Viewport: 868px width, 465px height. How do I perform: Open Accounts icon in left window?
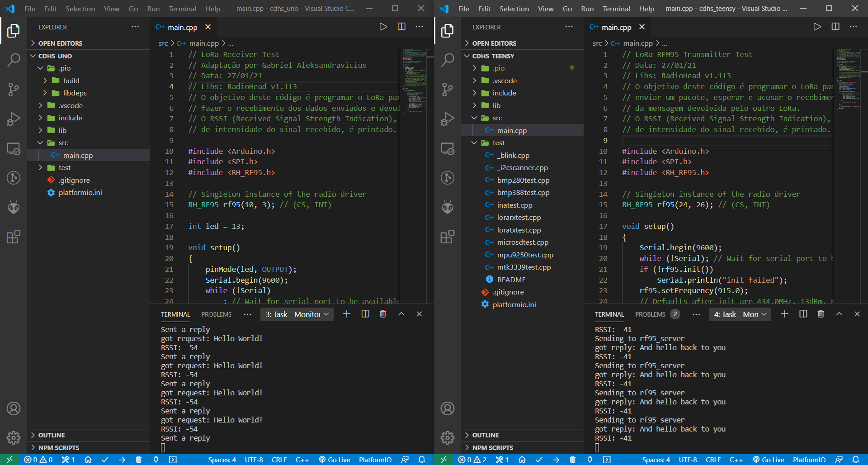(14, 408)
